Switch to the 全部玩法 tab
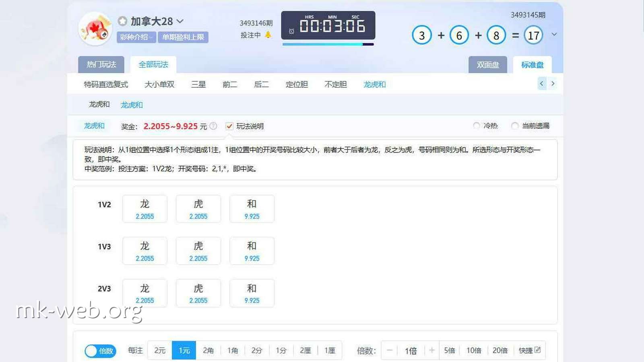 pyautogui.click(x=153, y=64)
